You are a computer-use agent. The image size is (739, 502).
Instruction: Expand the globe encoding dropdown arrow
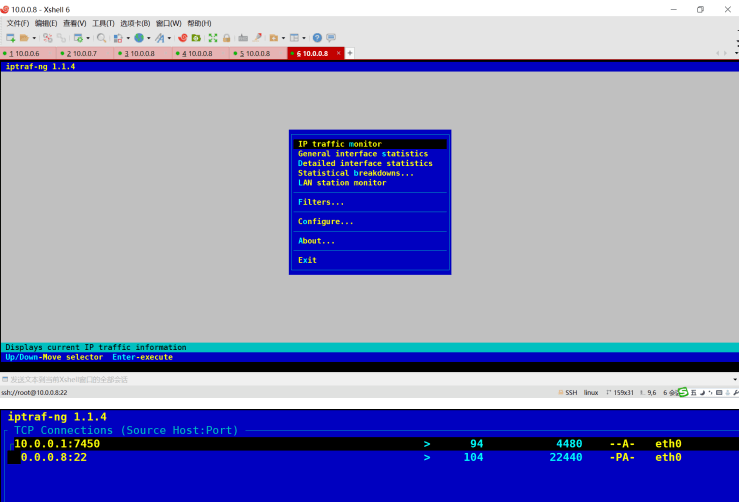click(x=148, y=38)
